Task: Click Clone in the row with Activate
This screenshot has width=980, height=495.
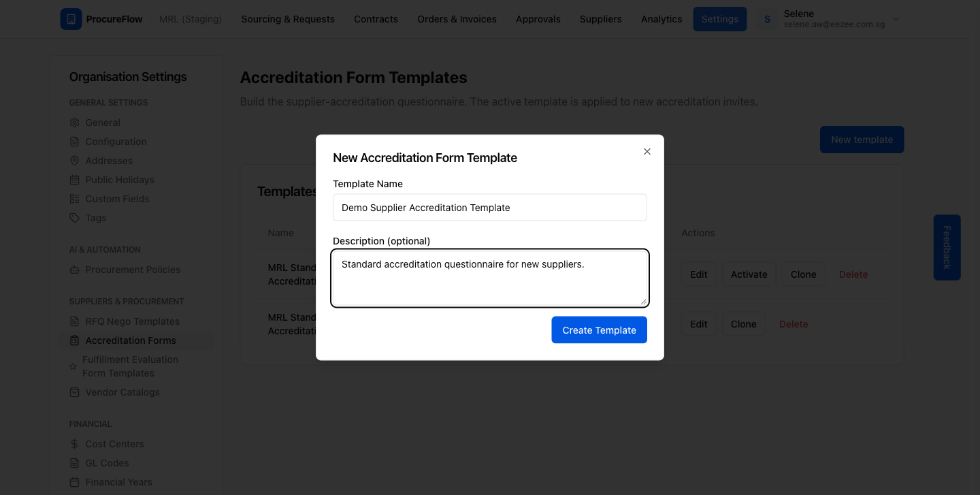Action: (x=803, y=274)
